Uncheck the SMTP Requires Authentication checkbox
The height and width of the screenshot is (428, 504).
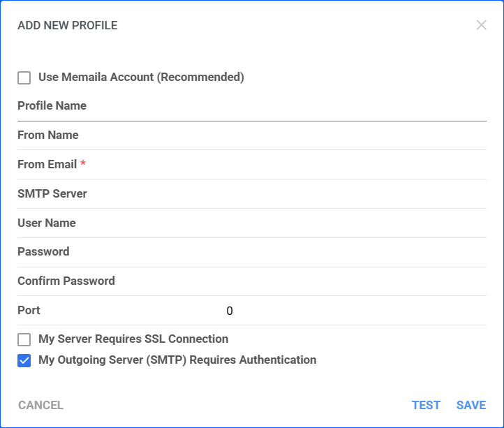pos(24,361)
